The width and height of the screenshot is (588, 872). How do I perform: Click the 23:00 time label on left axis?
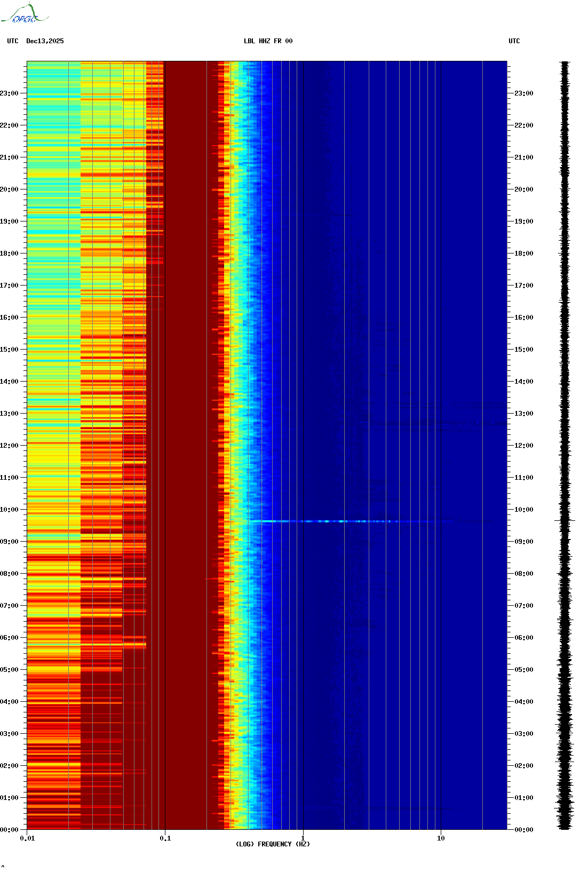(9, 93)
